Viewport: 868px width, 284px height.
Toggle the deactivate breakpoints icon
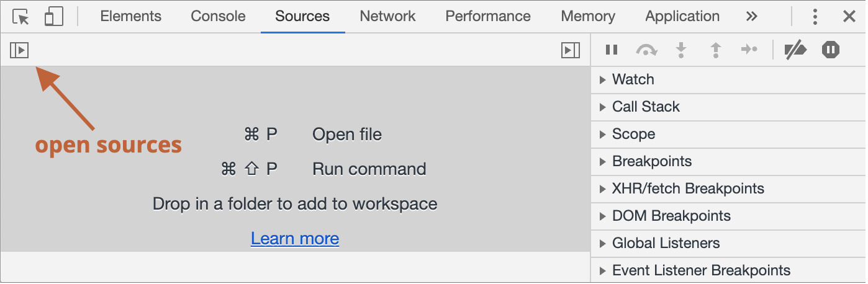tap(795, 50)
